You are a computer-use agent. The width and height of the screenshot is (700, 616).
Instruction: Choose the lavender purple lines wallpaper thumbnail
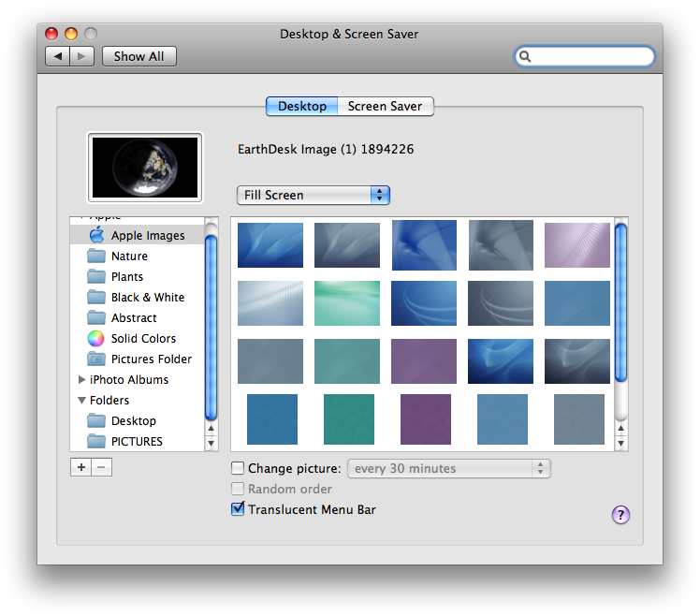(x=577, y=245)
